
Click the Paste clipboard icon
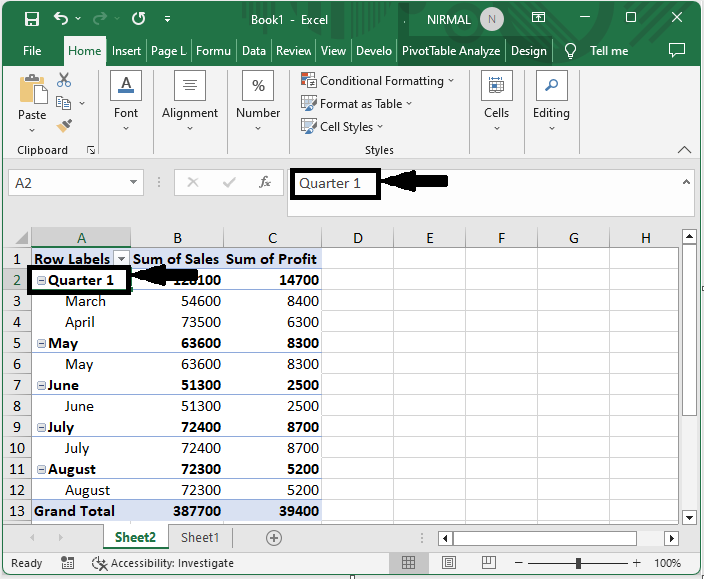click(x=32, y=89)
